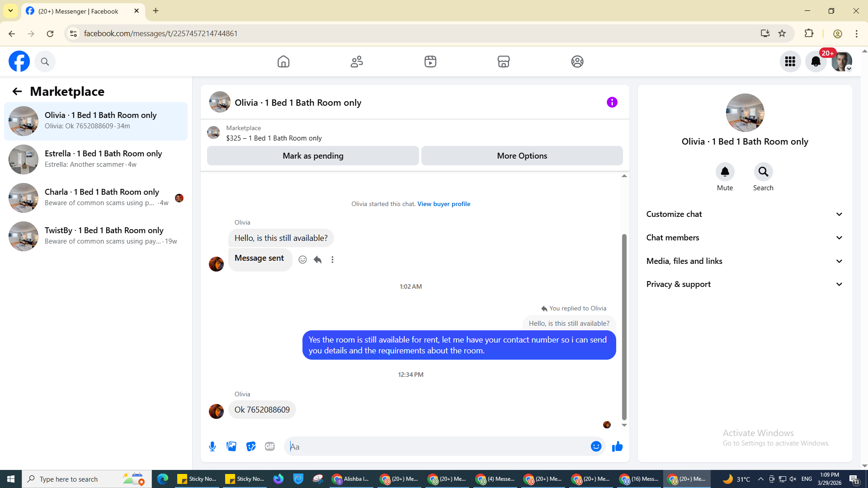Viewport: 868px width, 488px height.
Task: Go back from Marketplace chats list
Action: 17,91
